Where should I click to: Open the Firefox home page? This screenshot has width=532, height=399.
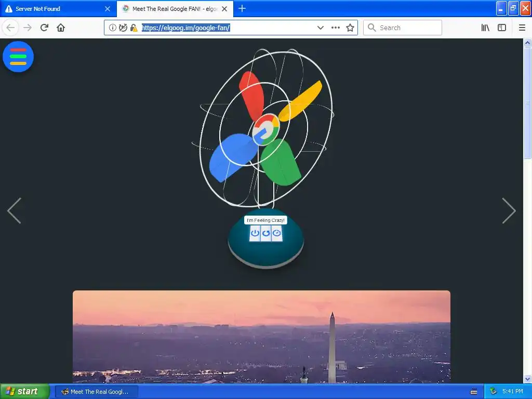pyautogui.click(x=61, y=28)
